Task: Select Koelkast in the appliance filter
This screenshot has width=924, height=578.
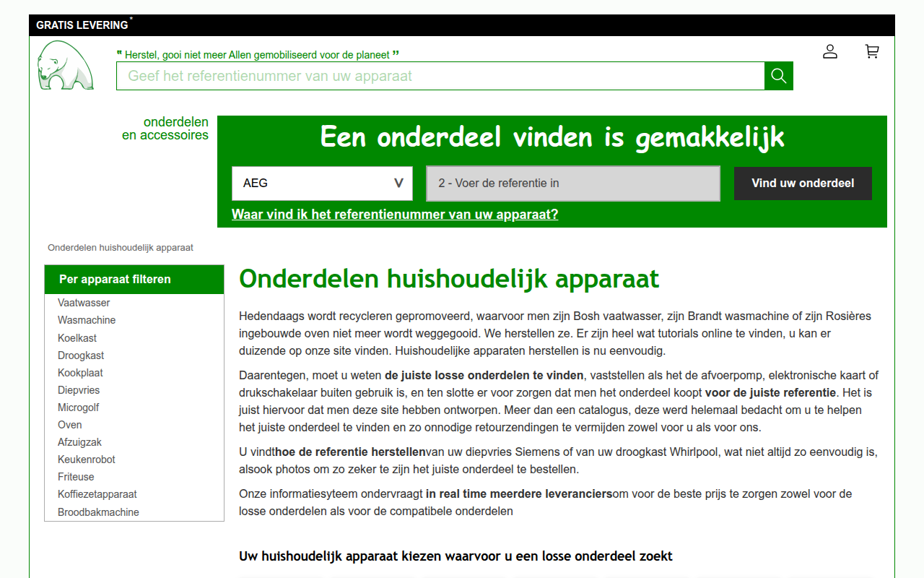Action: [x=77, y=338]
